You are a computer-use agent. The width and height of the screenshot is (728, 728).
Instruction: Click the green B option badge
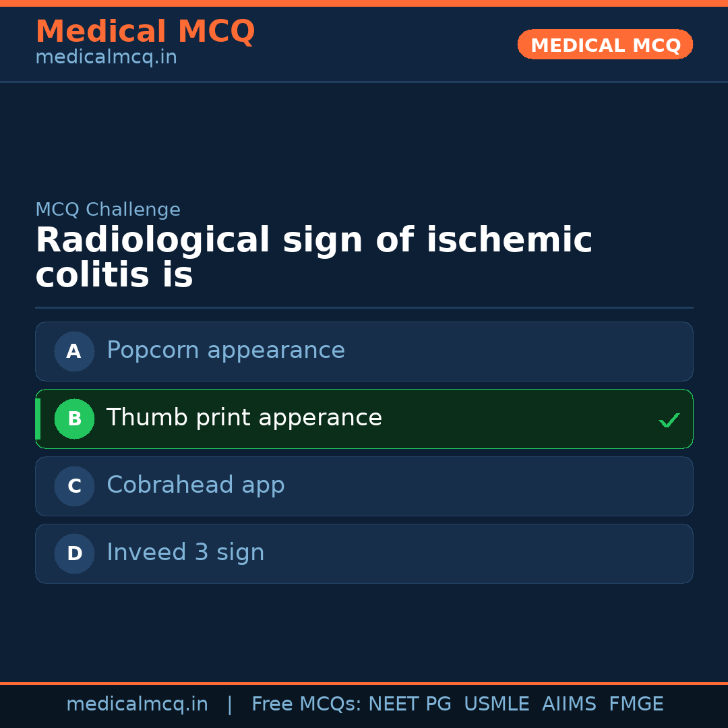[x=74, y=419]
